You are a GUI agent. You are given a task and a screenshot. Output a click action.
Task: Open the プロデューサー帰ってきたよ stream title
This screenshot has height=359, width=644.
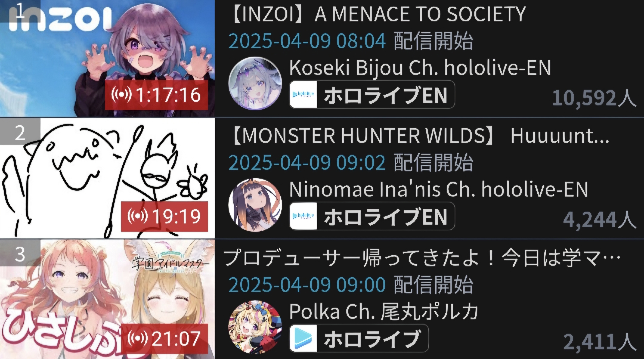[x=421, y=258]
